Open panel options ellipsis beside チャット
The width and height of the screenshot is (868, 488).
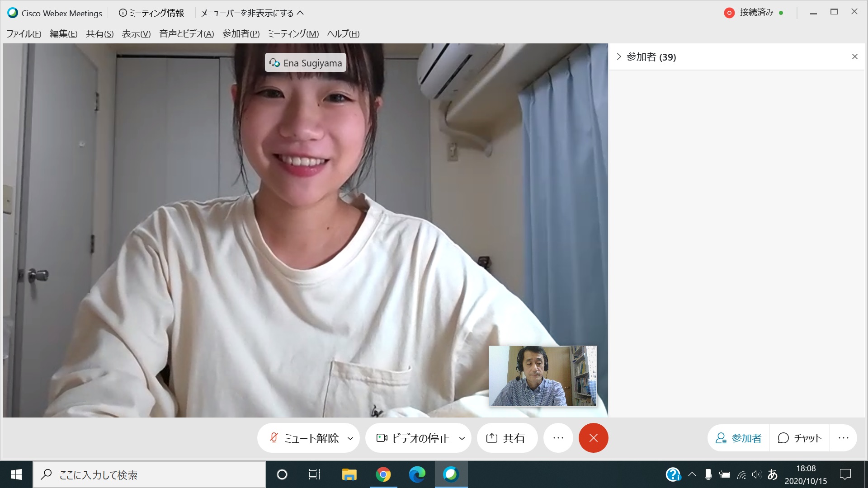[843, 438]
